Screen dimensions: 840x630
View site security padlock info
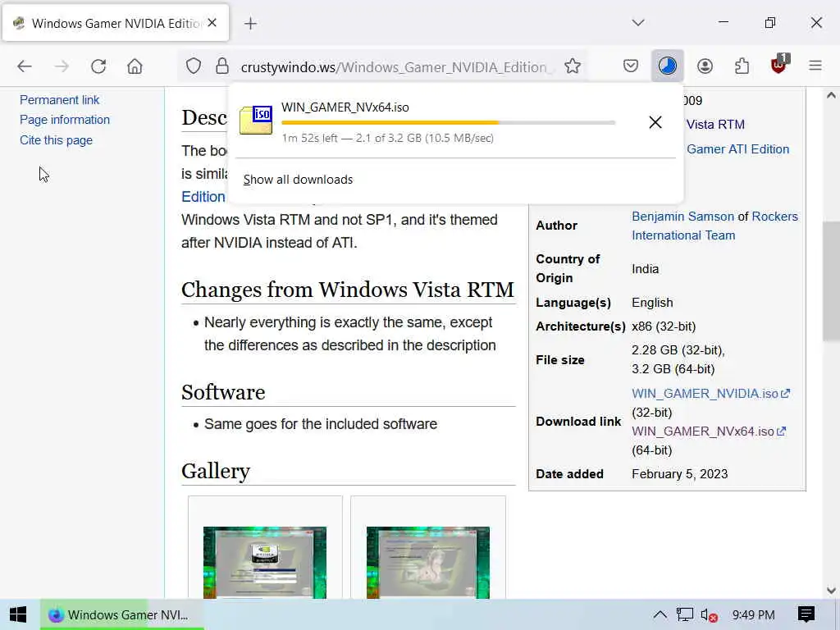[222, 66]
